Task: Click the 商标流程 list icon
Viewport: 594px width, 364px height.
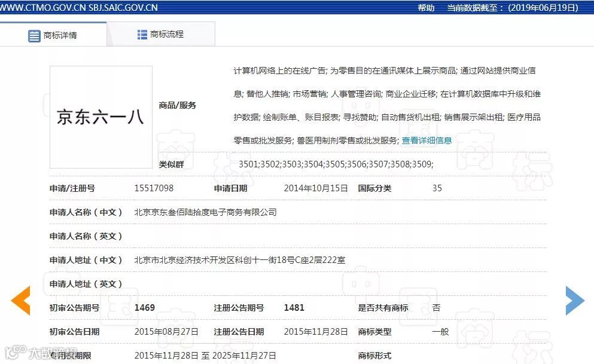Action: click(x=142, y=35)
